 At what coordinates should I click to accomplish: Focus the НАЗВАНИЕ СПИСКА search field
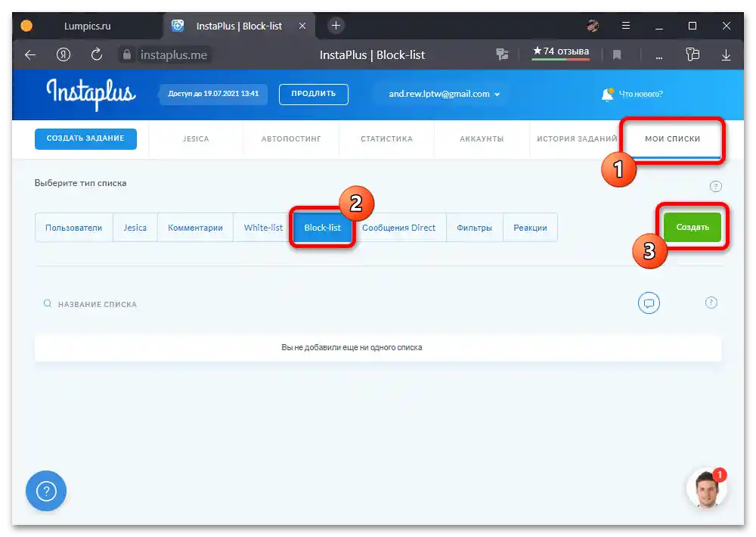point(97,304)
